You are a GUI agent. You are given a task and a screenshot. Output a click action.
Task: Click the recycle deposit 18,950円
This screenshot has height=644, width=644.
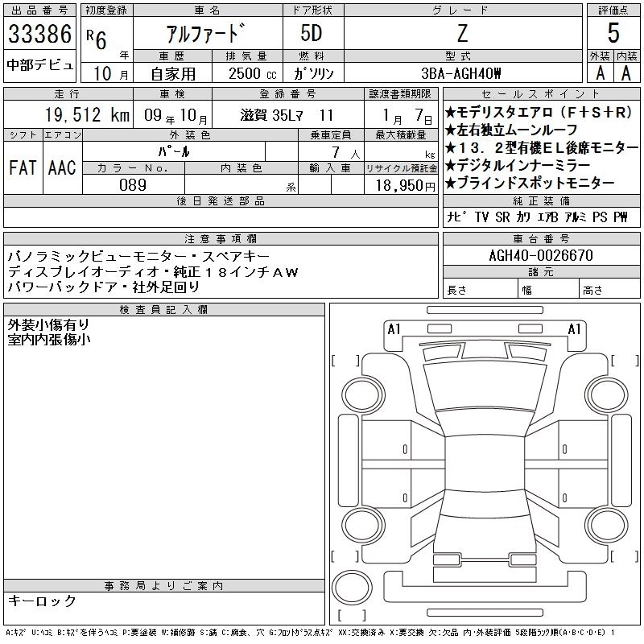[405, 186]
